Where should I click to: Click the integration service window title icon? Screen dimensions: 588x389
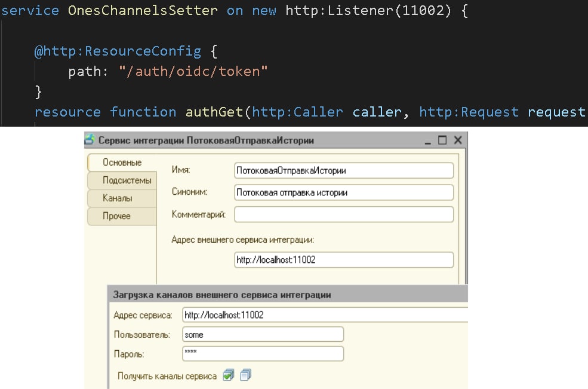click(90, 140)
